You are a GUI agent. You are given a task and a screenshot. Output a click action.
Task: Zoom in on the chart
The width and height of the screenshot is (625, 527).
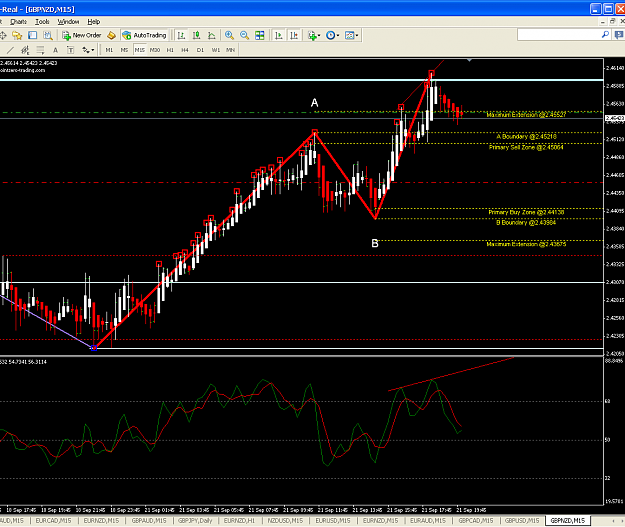pos(229,35)
